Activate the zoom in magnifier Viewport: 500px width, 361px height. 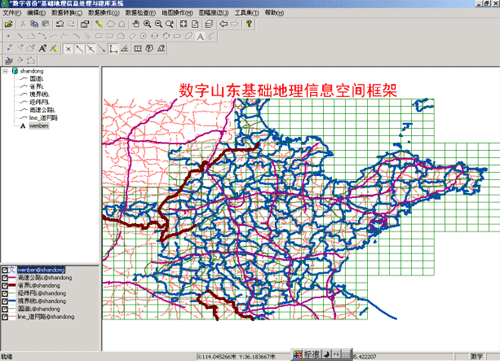pos(147,24)
